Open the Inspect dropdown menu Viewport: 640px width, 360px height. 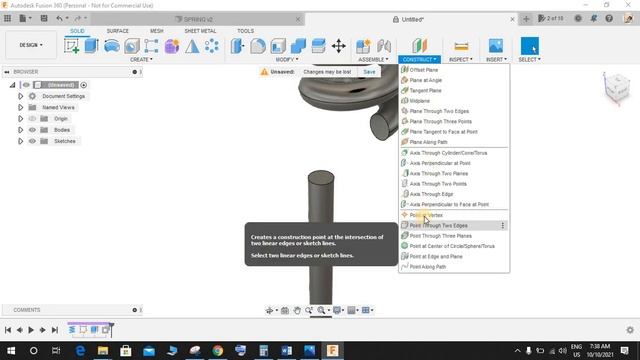pyautogui.click(x=460, y=60)
